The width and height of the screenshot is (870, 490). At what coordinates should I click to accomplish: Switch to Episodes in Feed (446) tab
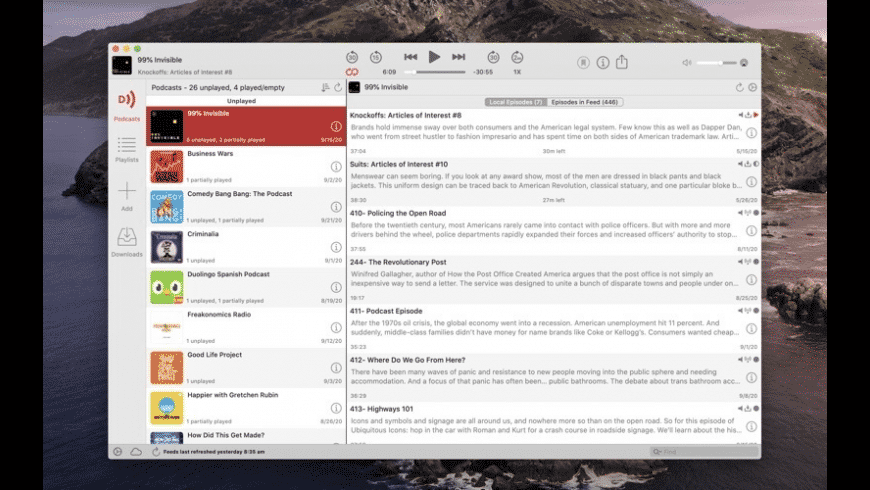[585, 102]
